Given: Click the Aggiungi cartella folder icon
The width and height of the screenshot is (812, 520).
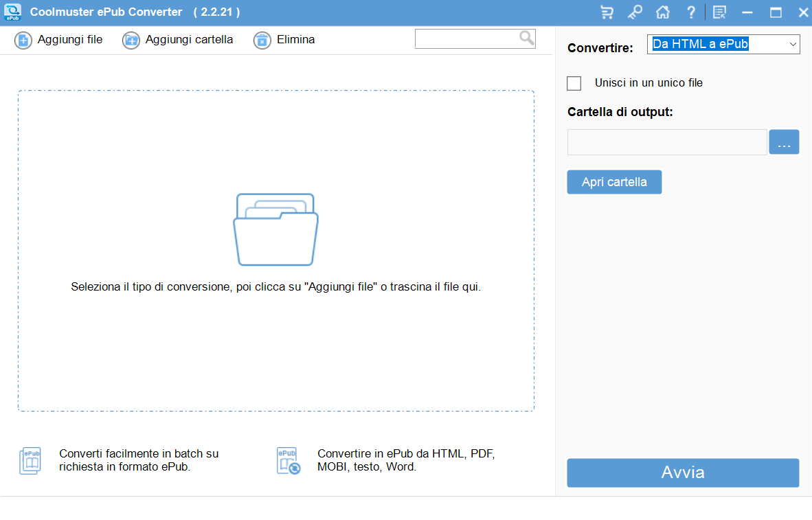Looking at the screenshot, I should pyautogui.click(x=131, y=41).
